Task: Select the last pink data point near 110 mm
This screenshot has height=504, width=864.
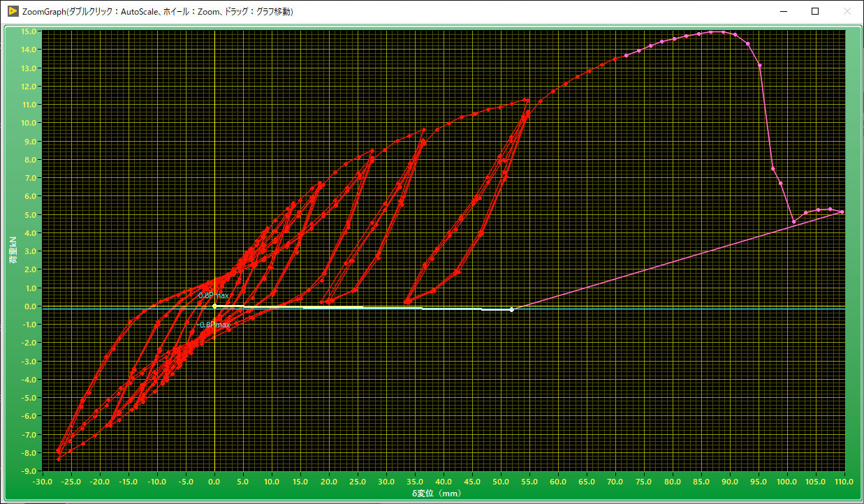Action: (x=842, y=212)
